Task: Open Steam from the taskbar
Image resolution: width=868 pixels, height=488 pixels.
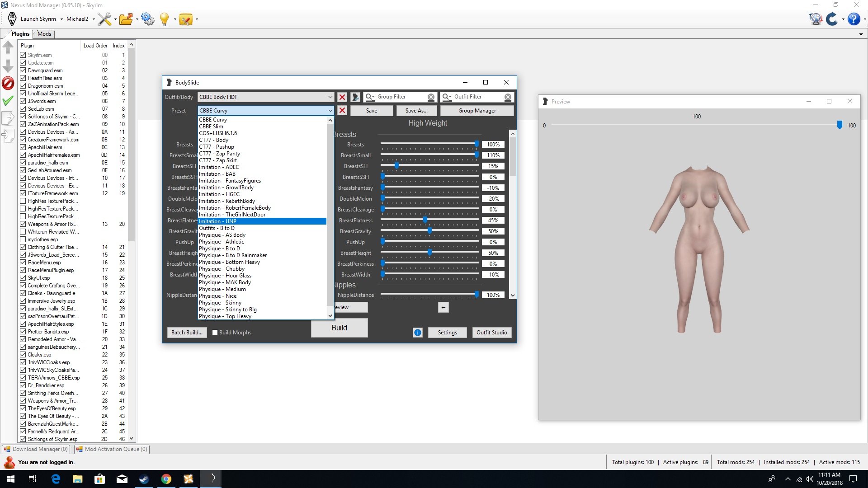Action: [144, 479]
